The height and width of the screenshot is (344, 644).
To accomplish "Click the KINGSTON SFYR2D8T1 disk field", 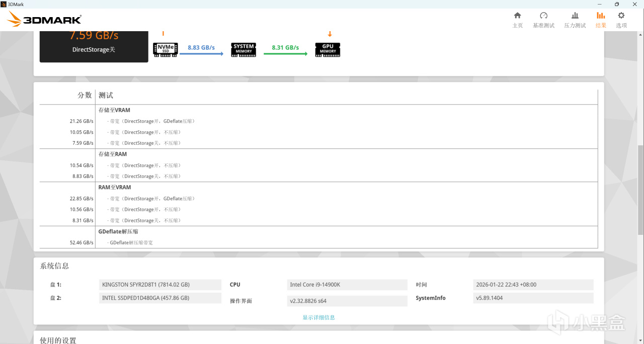I will [160, 285].
